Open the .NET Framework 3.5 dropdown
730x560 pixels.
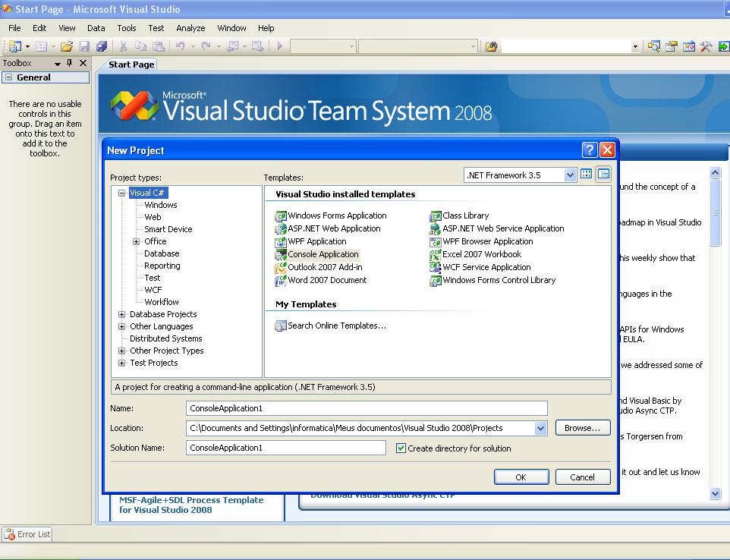(x=570, y=175)
